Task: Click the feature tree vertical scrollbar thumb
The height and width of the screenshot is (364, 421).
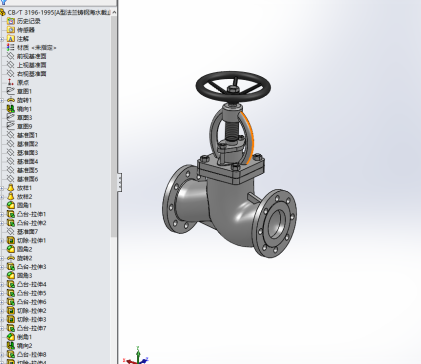Action: pos(114,126)
